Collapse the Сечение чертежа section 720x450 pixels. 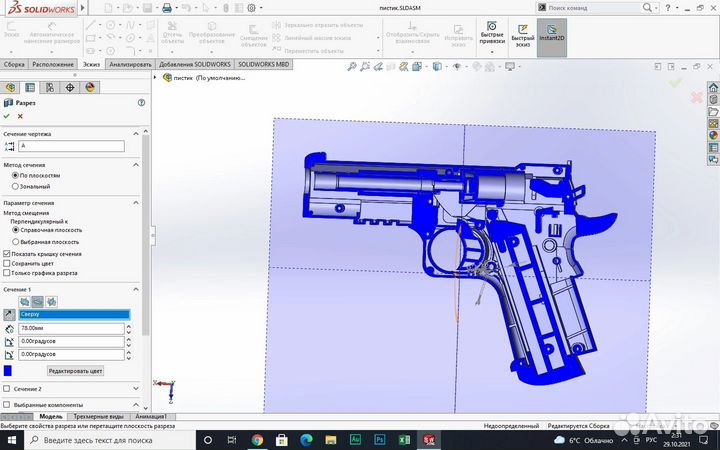(136, 134)
